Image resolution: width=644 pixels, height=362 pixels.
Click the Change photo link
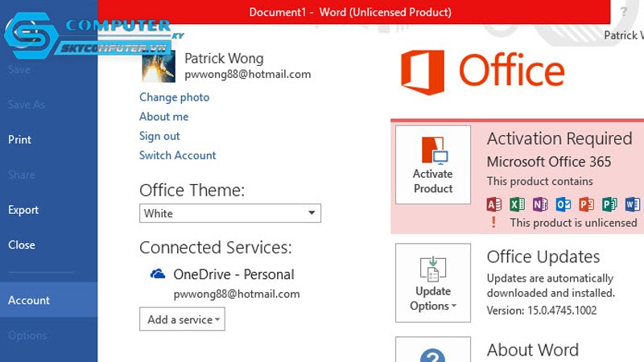174,97
